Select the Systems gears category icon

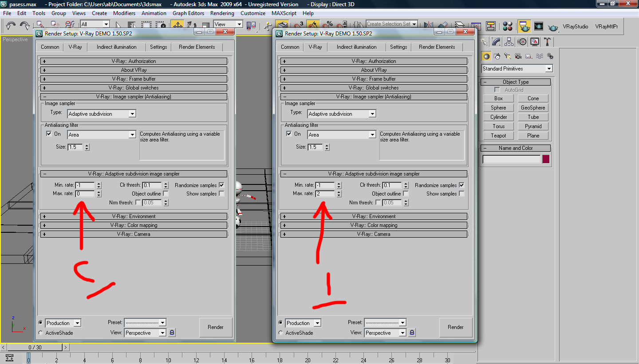[x=550, y=56]
